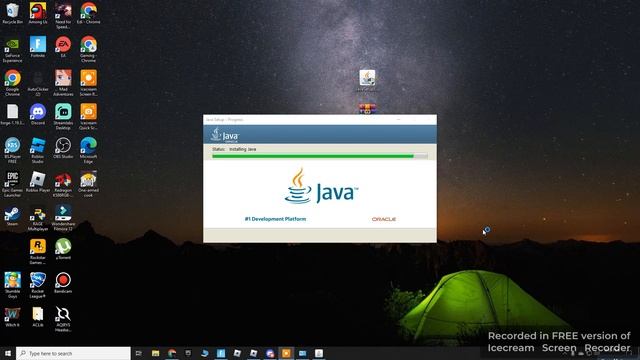Image resolution: width=640 pixels, height=360 pixels.
Task: Select the AutoClicker desktop icon
Action: point(38,83)
